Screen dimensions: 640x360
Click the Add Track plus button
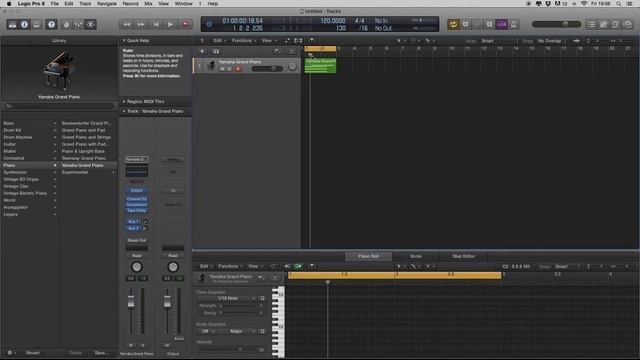pyautogui.click(x=202, y=51)
